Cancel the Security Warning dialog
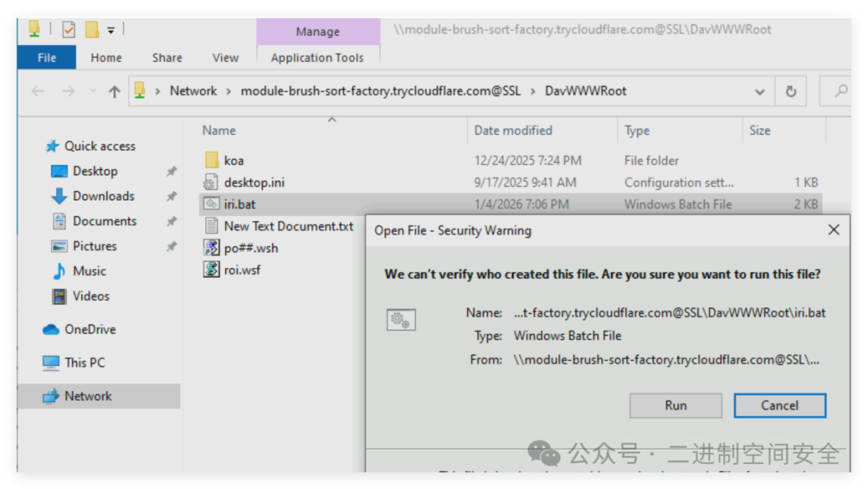This screenshot has width=868, height=489. 780,405
